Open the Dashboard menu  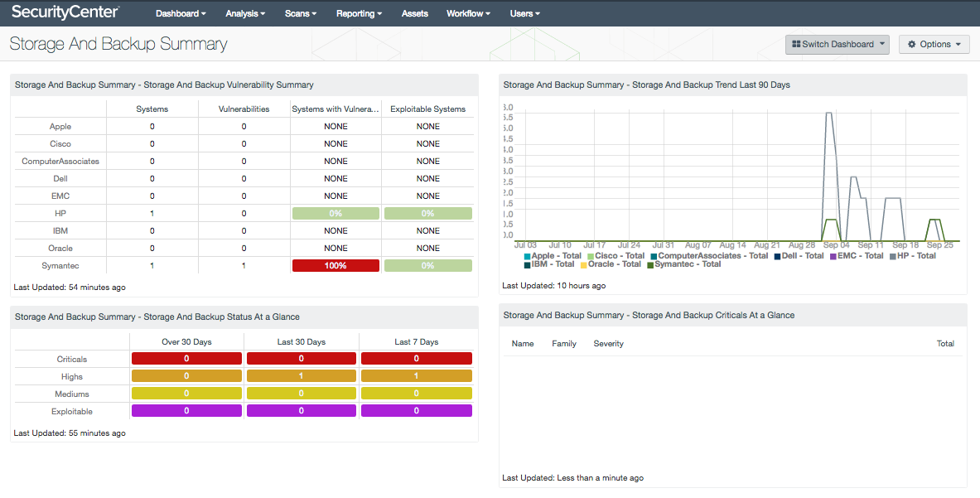click(x=181, y=13)
